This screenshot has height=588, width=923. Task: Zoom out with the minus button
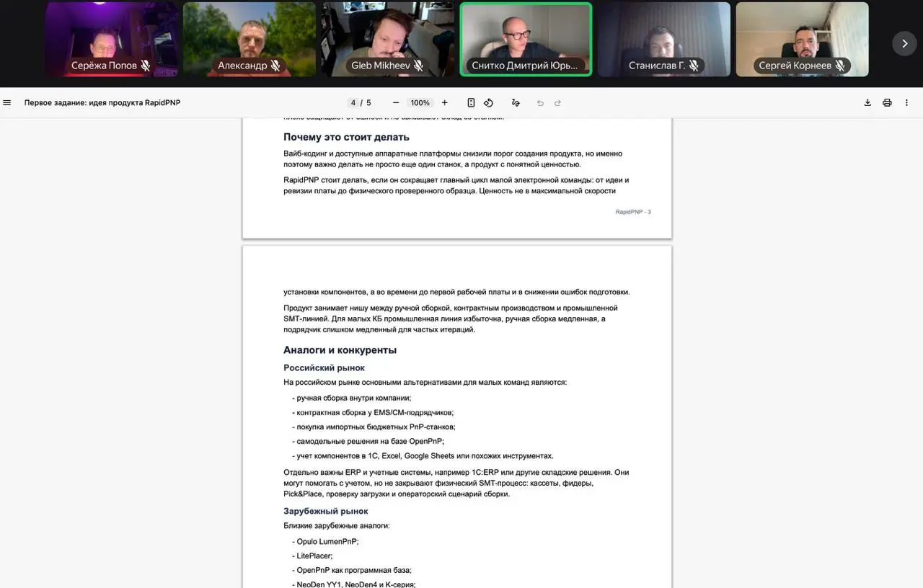[396, 103]
